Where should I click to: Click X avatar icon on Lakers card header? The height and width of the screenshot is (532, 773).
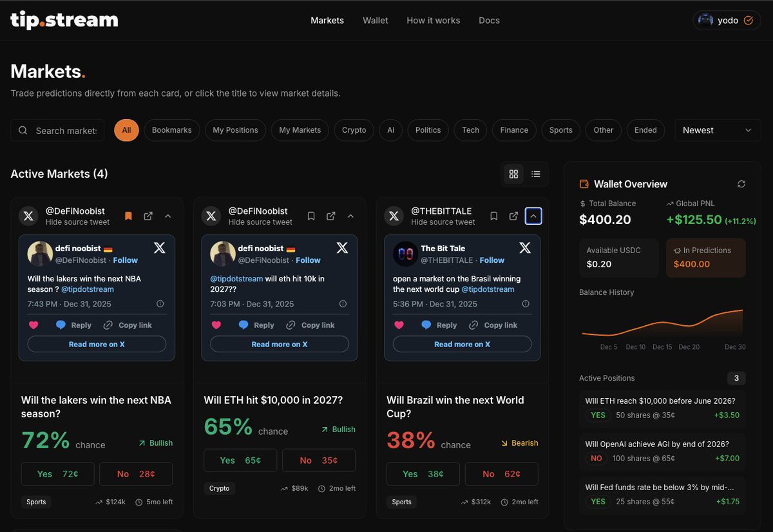(28, 216)
